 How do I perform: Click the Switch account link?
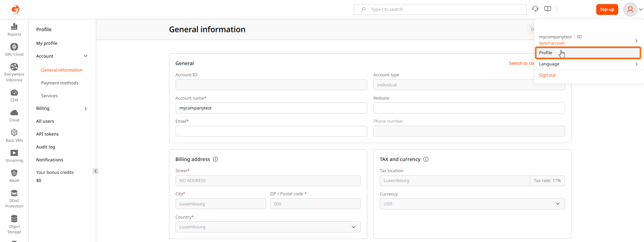click(x=552, y=43)
